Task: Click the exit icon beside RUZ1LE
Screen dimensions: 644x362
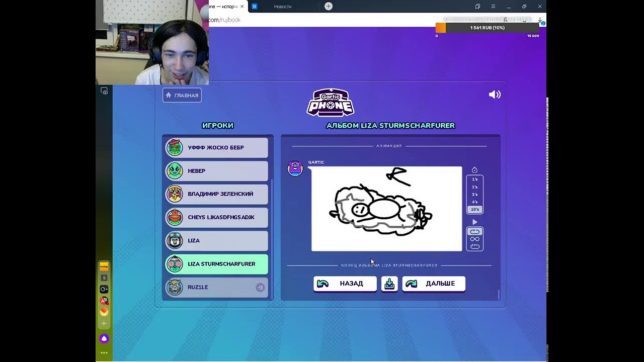Action: 260,288
